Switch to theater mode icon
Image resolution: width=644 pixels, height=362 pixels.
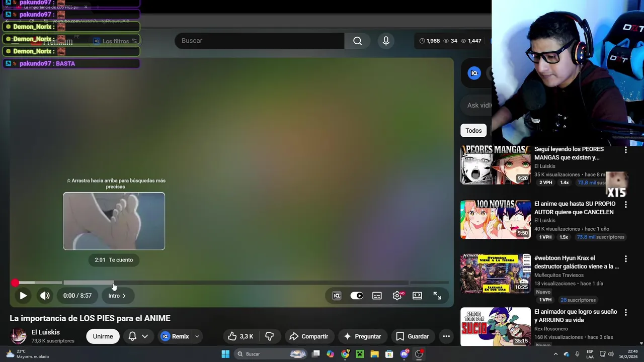[417, 296]
